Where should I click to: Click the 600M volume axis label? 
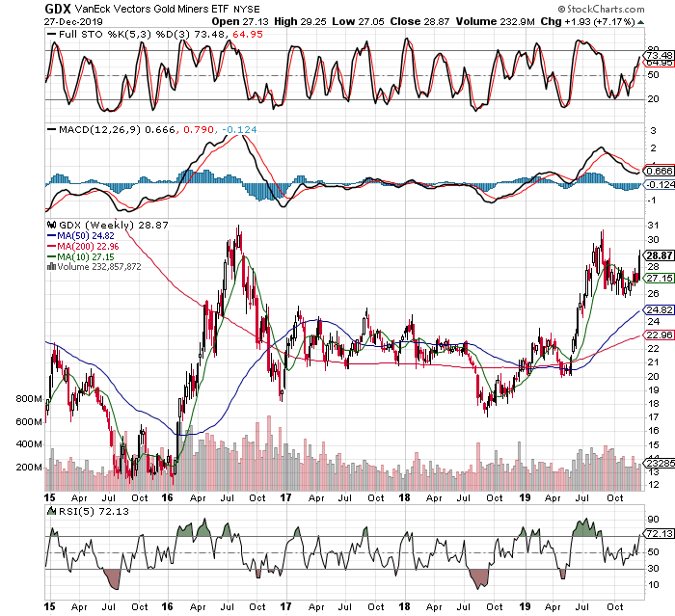click(x=29, y=422)
